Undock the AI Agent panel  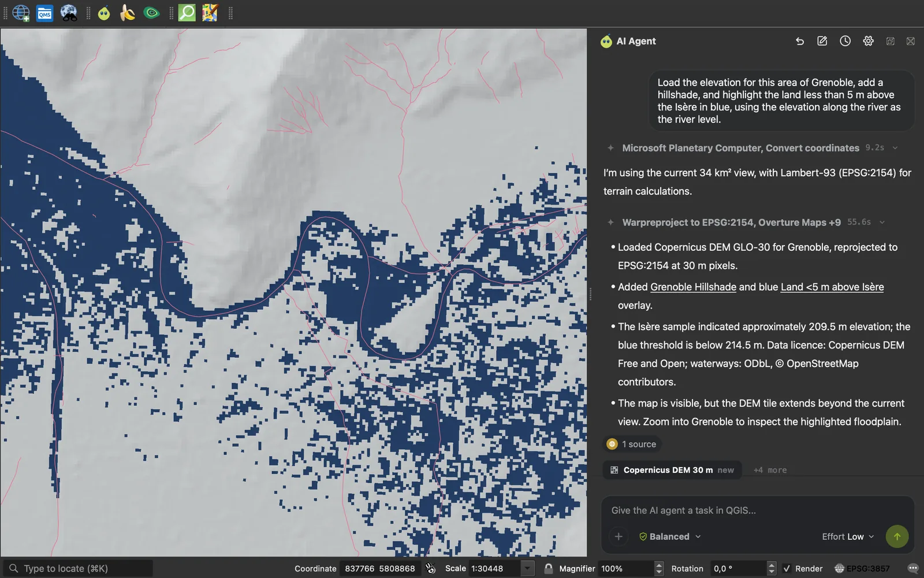click(x=891, y=41)
